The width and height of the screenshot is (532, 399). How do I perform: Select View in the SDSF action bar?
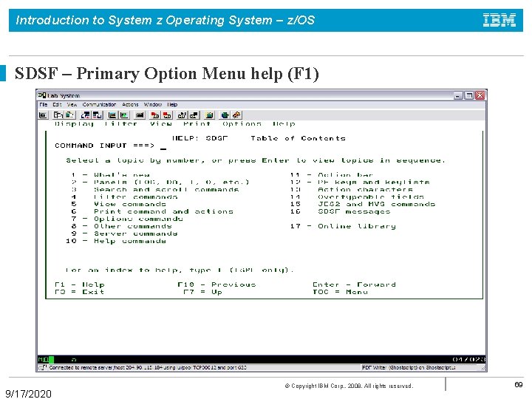pos(161,124)
